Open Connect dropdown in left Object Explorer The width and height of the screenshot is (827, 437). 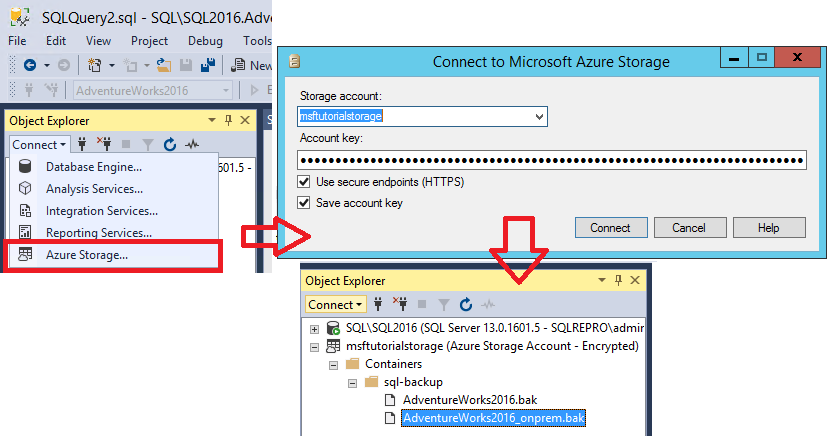(x=39, y=144)
